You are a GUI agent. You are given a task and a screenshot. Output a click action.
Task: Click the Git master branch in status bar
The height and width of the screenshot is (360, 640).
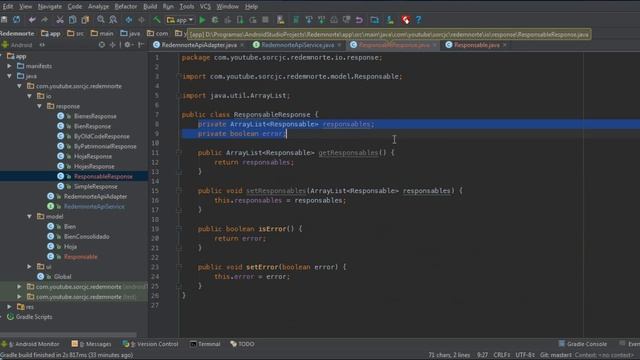pos(556,355)
